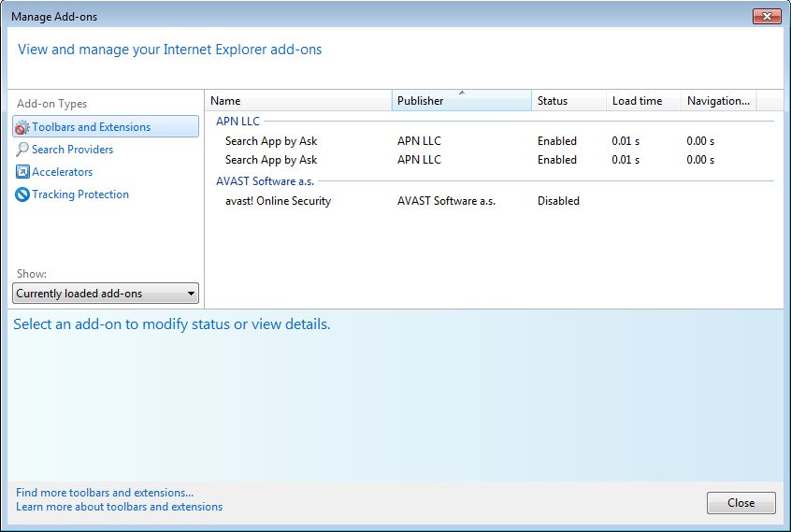Click the Close button
The height and width of the screenshot is (532, 791).
pyautogui.click(x=741, y=503)
